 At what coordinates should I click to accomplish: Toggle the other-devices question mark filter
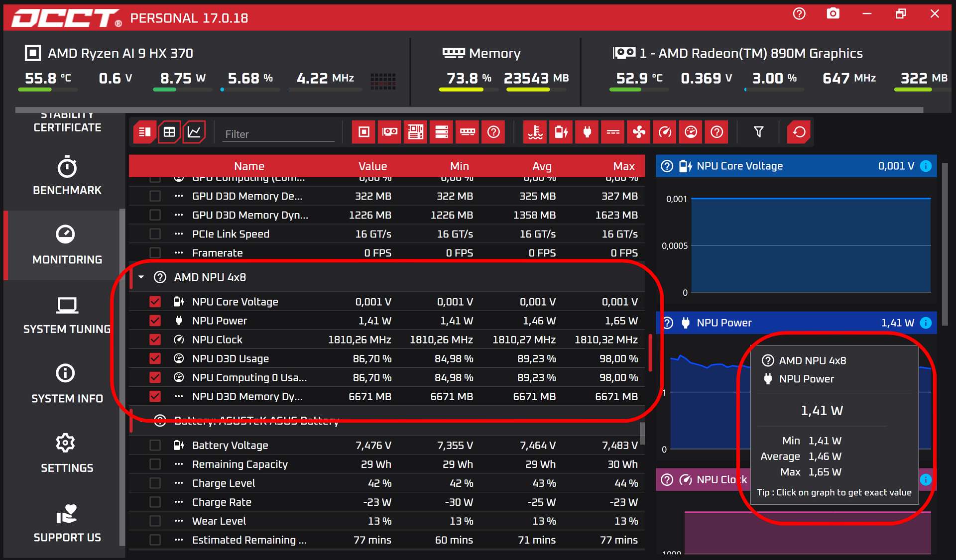(x=493, y=132)
